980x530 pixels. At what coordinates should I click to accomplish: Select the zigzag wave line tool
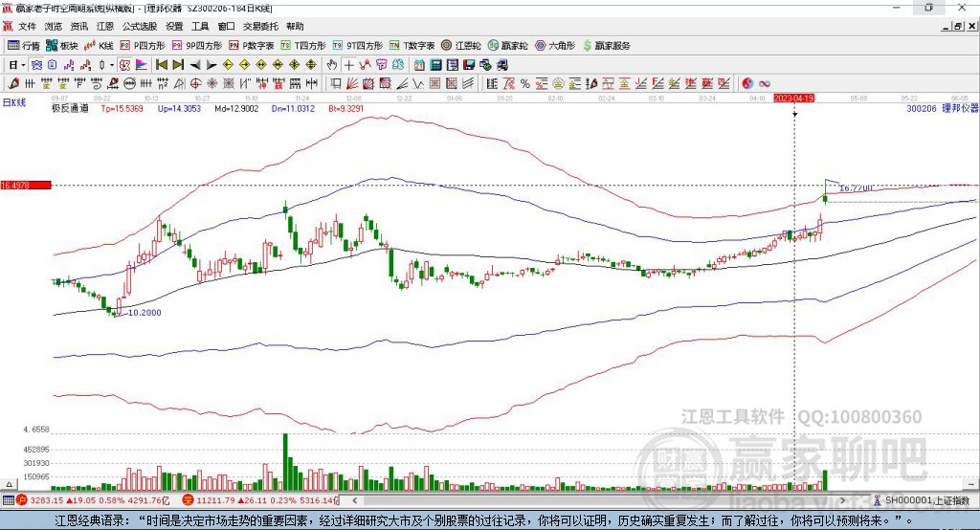coord(418,83)
